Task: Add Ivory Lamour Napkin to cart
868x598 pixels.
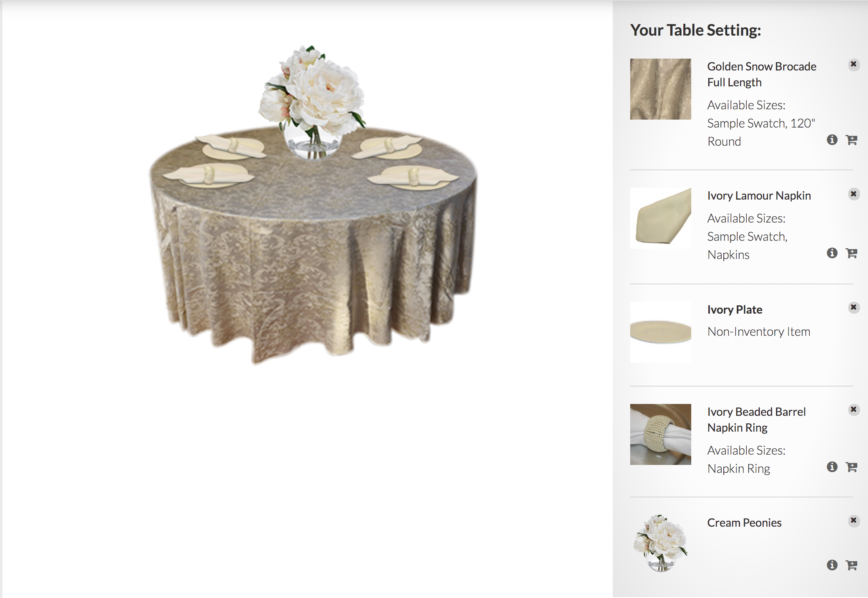Action: tap(851, 253)
